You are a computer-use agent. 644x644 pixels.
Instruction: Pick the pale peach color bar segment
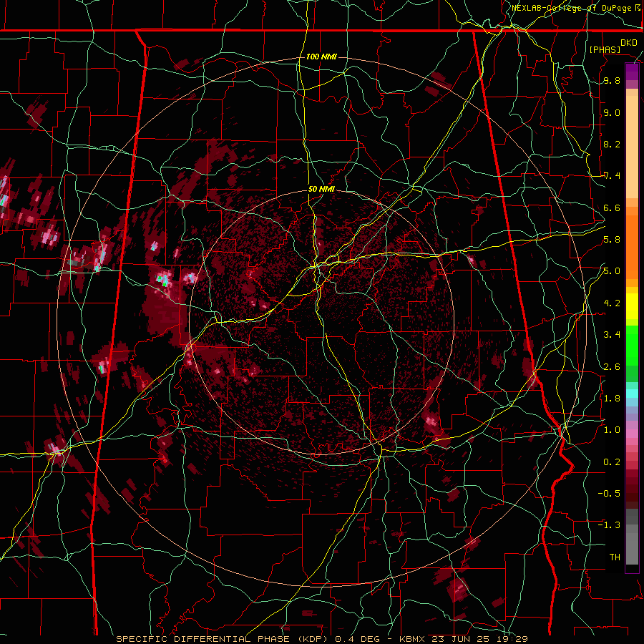(x=632, y=147)
